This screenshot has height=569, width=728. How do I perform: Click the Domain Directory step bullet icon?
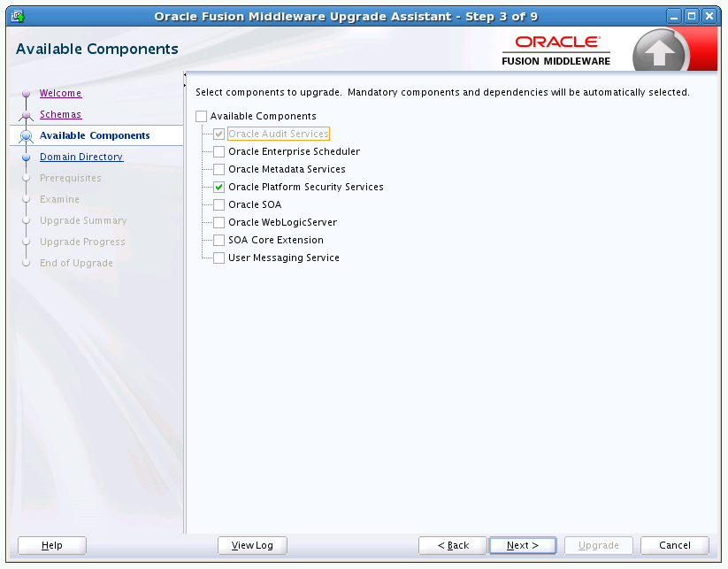[26, 158]
